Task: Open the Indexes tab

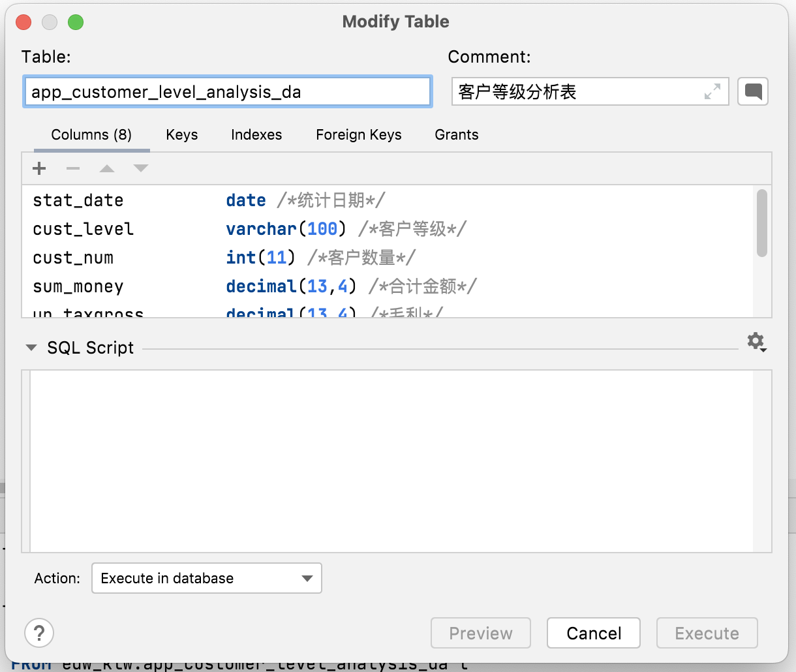Action: (x=256, y=134)
